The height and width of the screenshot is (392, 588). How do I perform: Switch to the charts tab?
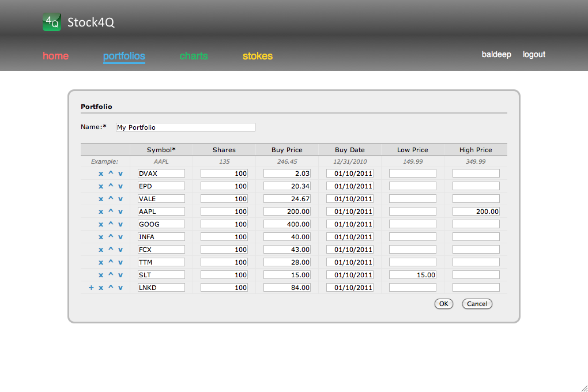pyautogui.click(x=194, y=56)
